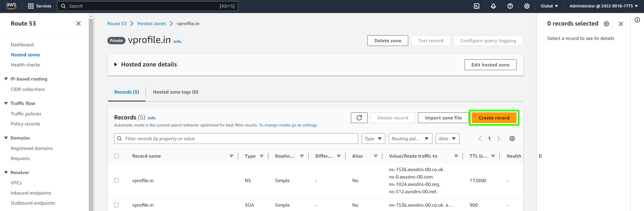The width and height of the screenshot is (644, 211).
Task: Open the console settings gear in the top bar
Action: pyautogui.click(x=527, y=6)
